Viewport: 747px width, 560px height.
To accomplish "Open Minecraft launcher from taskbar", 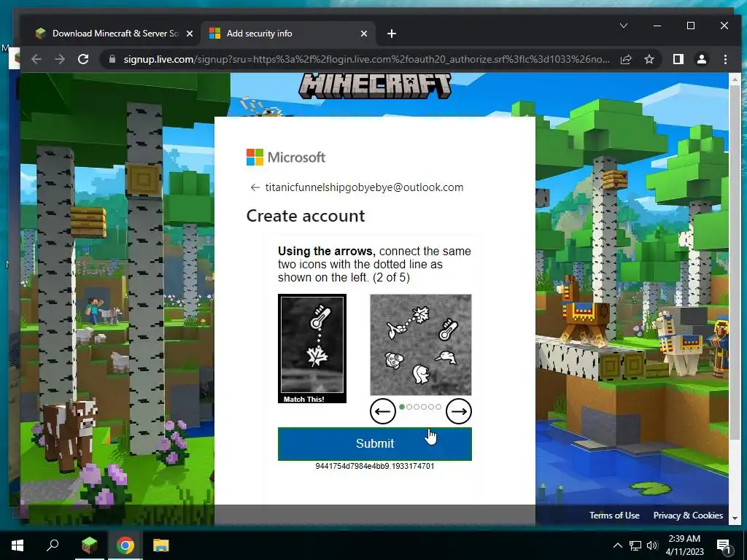I will [89, 545].
